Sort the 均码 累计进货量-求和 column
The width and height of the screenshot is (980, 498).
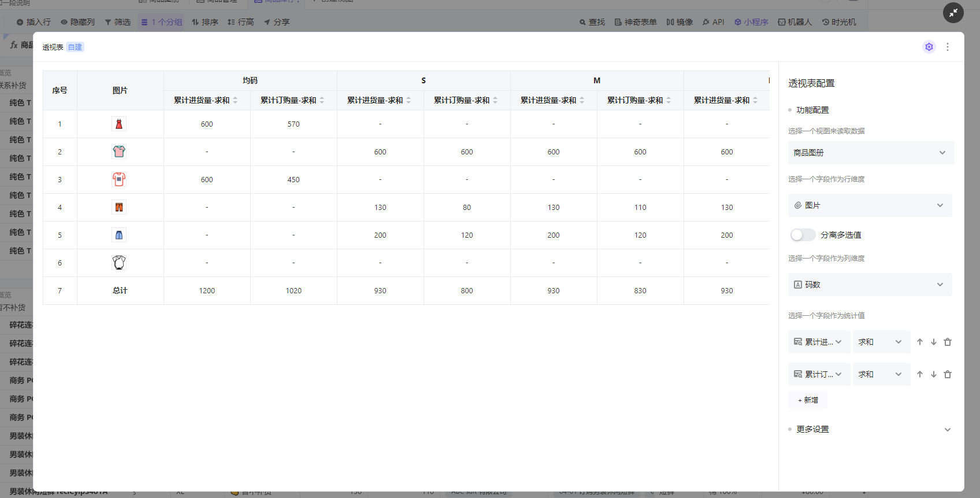(x=235, y=101)
